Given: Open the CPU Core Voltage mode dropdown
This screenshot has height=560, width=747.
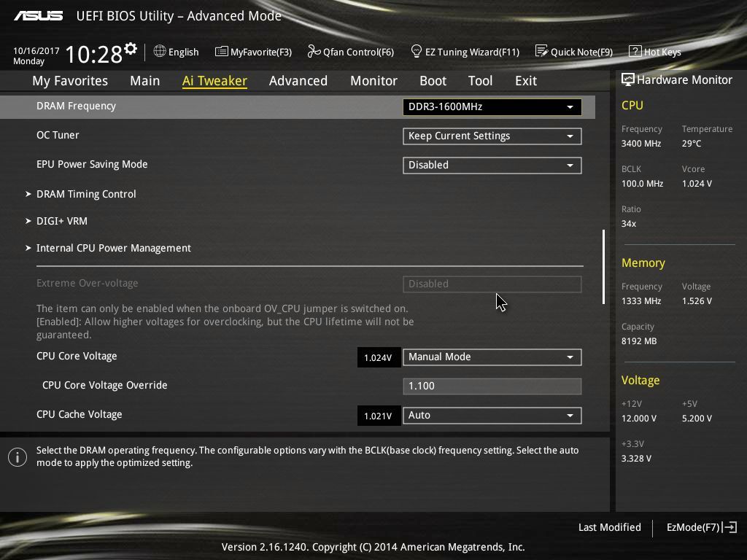Looking at the screenshot, I should [492, 357].
